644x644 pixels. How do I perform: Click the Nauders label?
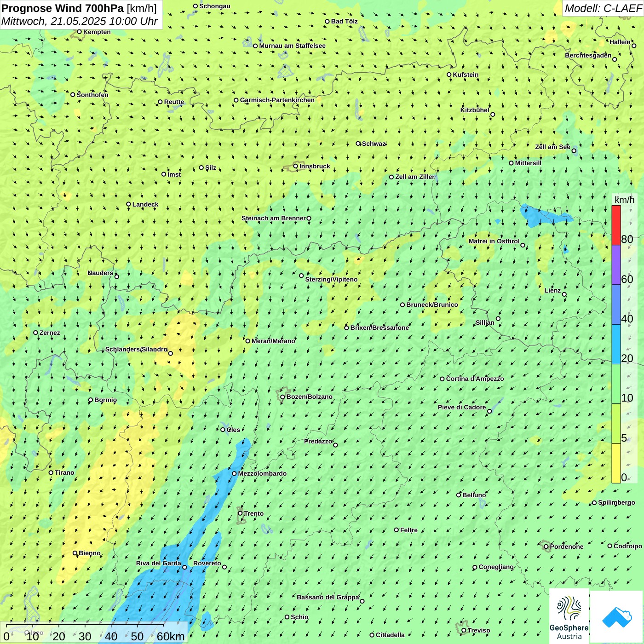pos(100,273)
